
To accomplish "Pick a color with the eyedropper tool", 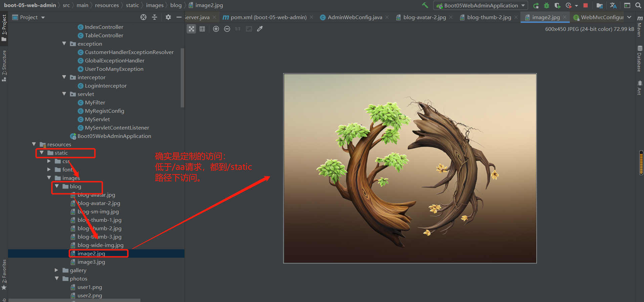I will [x=260, y=29].
